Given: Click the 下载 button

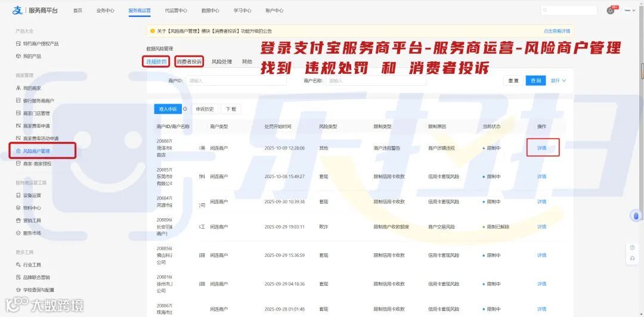Looking at the screenshot, I should (x=231, y=109).
